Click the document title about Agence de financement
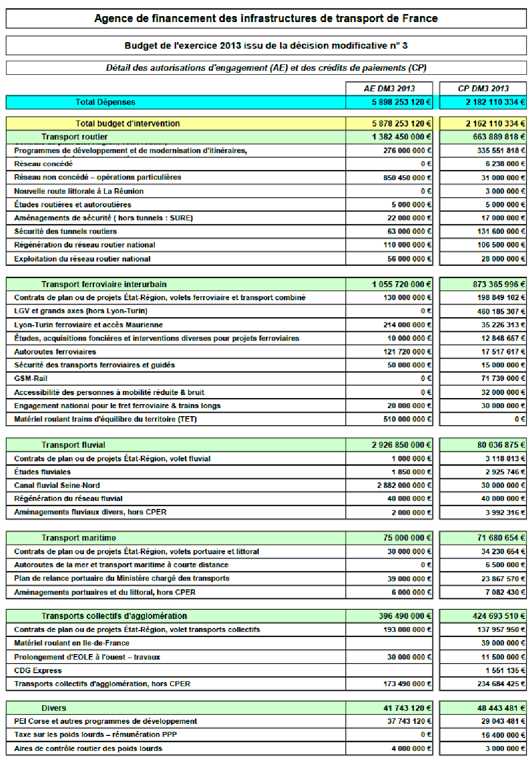This screenshot has height=760, width=532. [x=266, y=19]
